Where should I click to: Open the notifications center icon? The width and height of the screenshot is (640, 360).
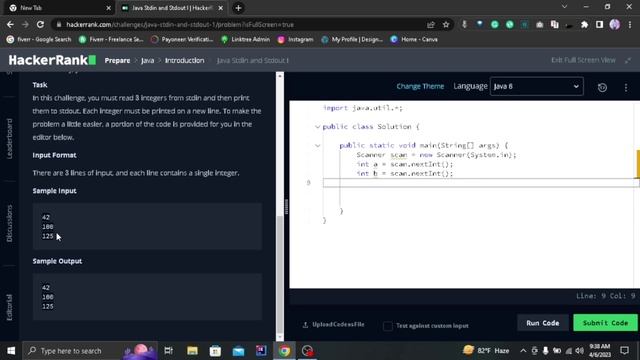click(x=624, y=351)
